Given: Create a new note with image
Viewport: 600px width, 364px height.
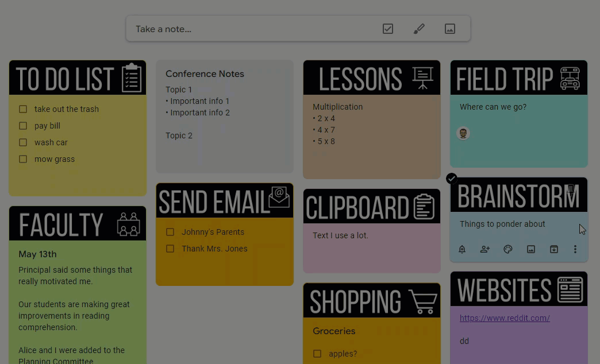Looking at the screenshot, I should 449,29.
